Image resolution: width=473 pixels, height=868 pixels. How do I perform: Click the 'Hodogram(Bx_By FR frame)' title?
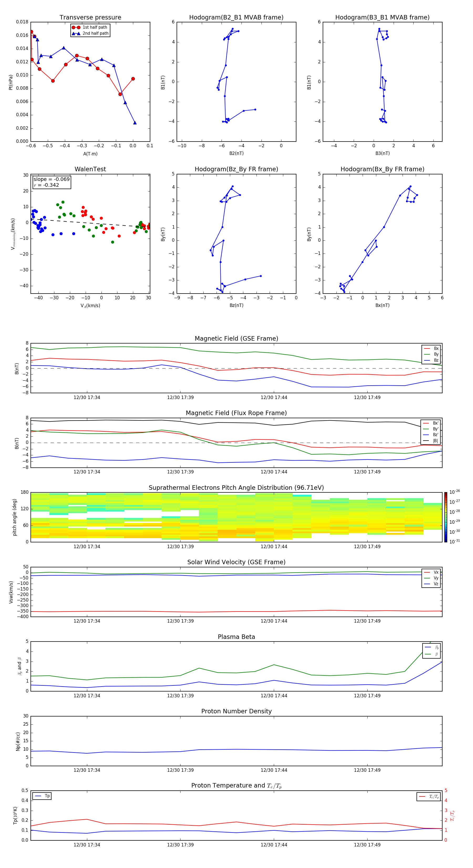[382, 169]
